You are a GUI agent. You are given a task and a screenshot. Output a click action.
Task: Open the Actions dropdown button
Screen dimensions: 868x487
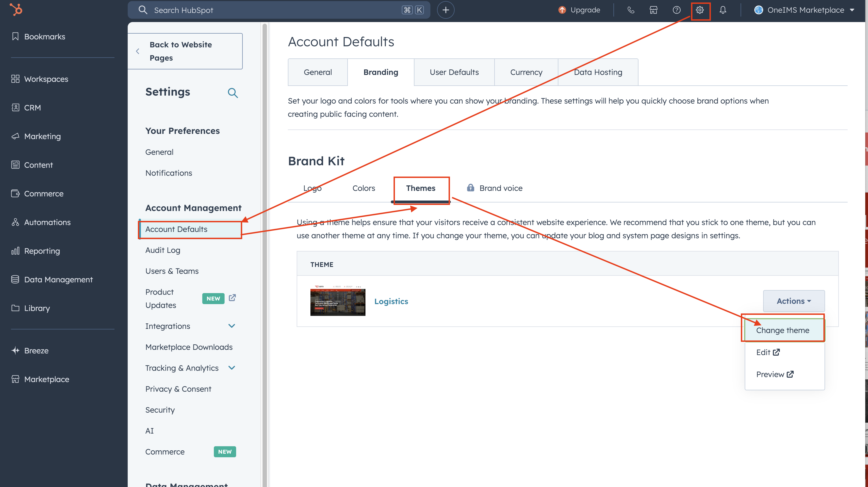(793, 301)
